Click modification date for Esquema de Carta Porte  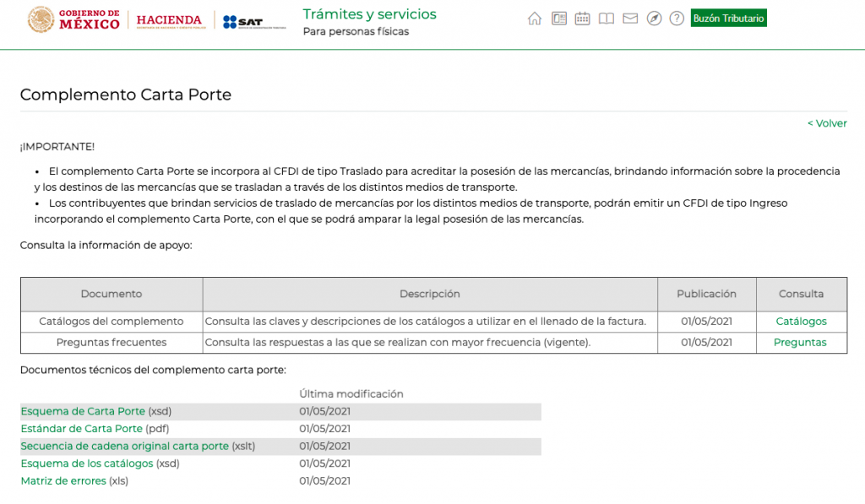click(325, 411)
